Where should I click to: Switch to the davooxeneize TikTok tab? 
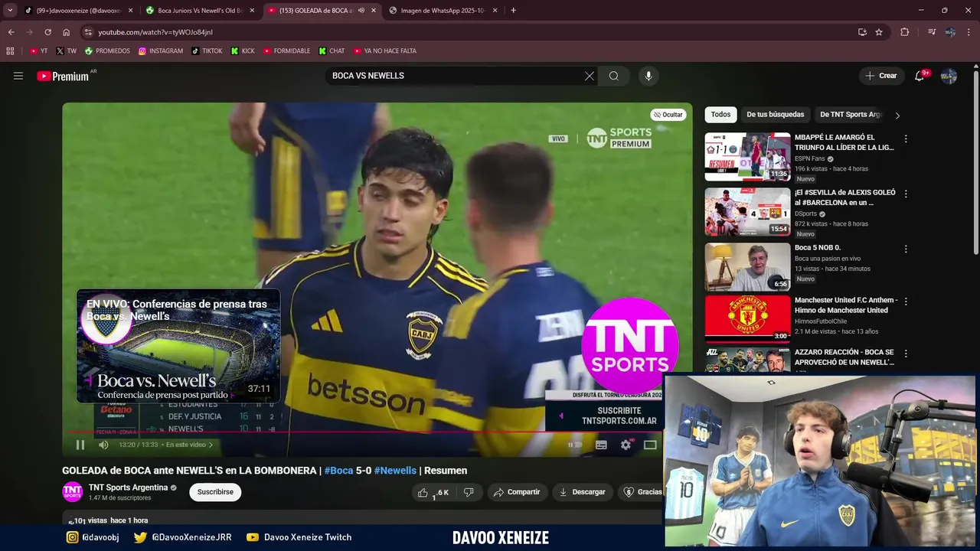77,11
